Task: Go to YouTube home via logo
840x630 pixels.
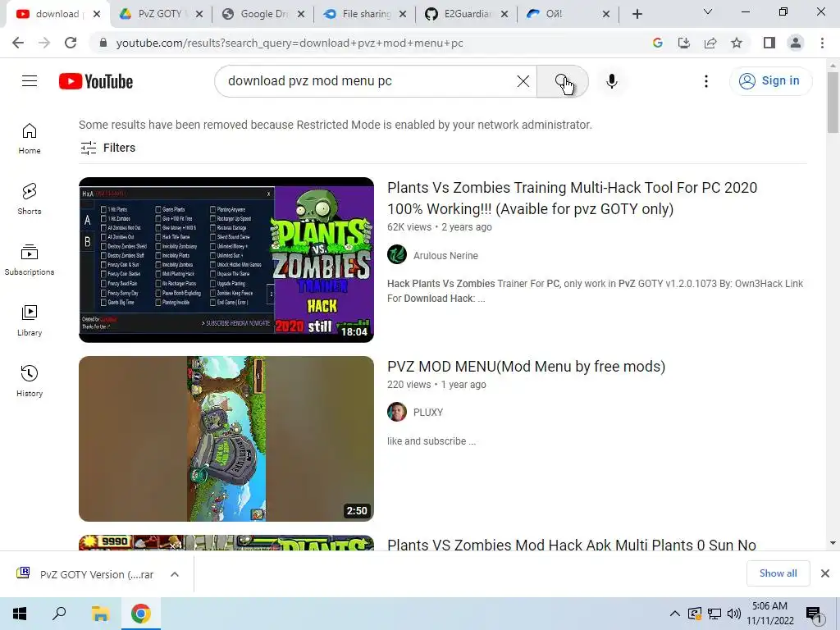Action: click(96, 81)
